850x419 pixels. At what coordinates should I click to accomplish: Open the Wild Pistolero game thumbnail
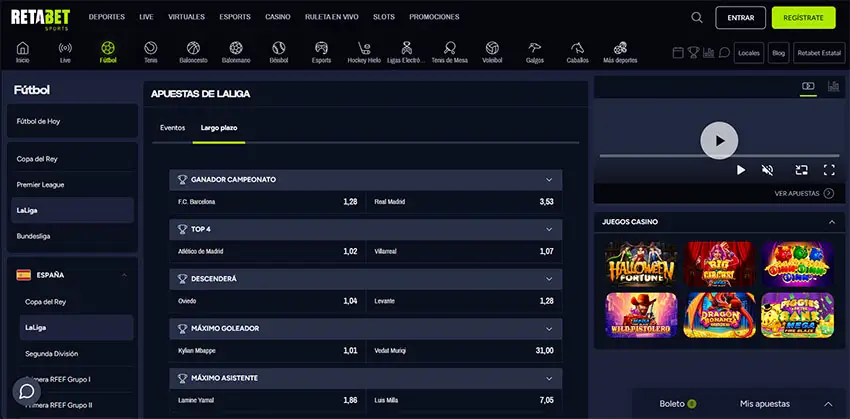(x=641, y=315)
